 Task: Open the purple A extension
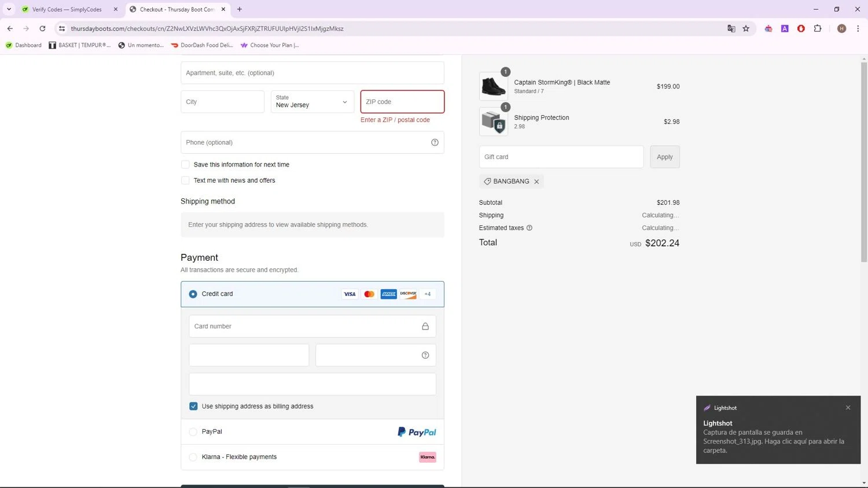point(785,28)
